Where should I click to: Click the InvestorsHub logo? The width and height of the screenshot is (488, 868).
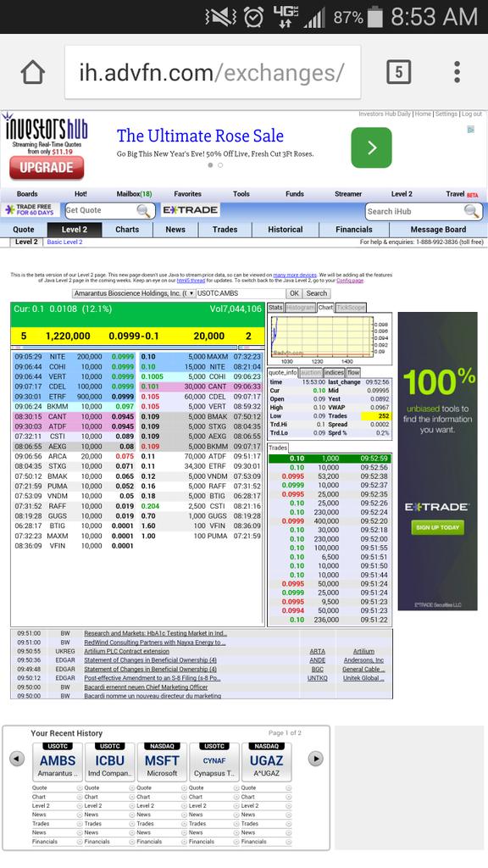(47, 129)
